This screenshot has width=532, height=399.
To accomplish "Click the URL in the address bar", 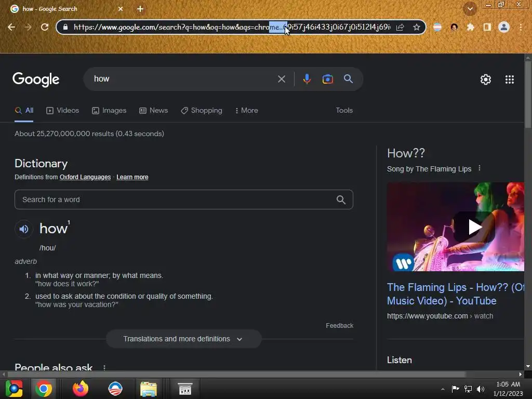I will 232,27.
